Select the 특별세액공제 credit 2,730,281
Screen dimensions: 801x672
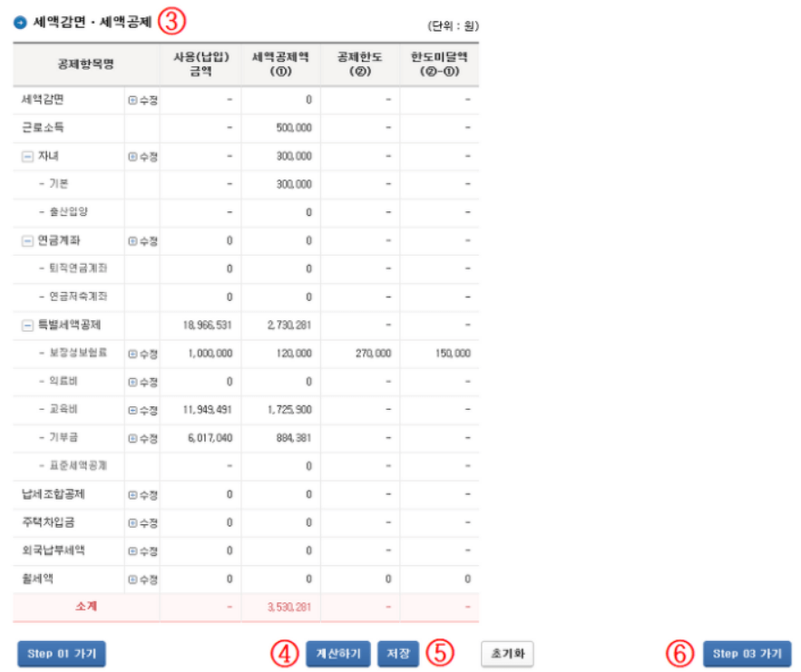coord(289,326)
